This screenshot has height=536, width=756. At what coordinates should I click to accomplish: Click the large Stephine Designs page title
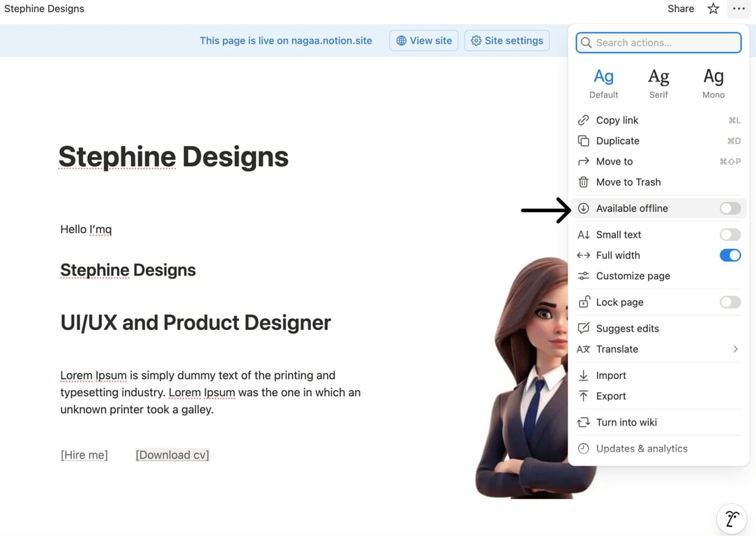[174, 156]
